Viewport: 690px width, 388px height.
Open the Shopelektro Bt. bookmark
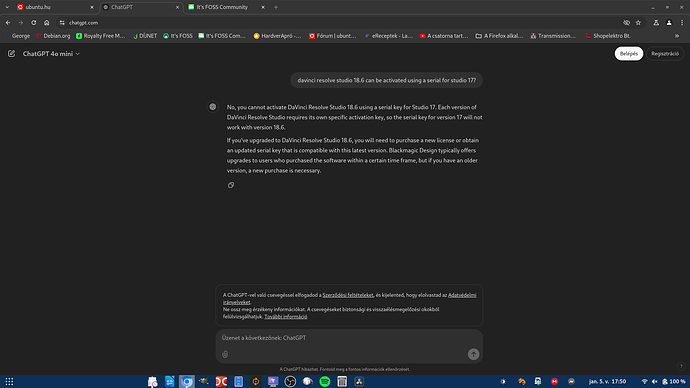pyautogui.click(x=608, y=36)
